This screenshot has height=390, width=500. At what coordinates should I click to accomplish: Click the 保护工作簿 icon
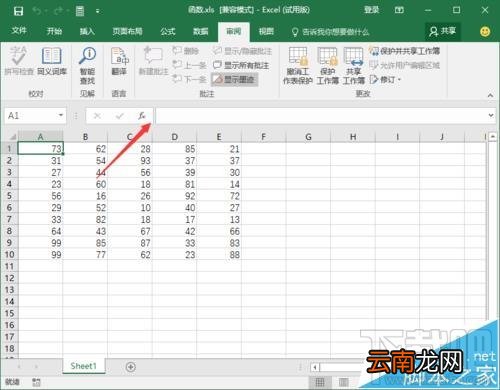328,66
